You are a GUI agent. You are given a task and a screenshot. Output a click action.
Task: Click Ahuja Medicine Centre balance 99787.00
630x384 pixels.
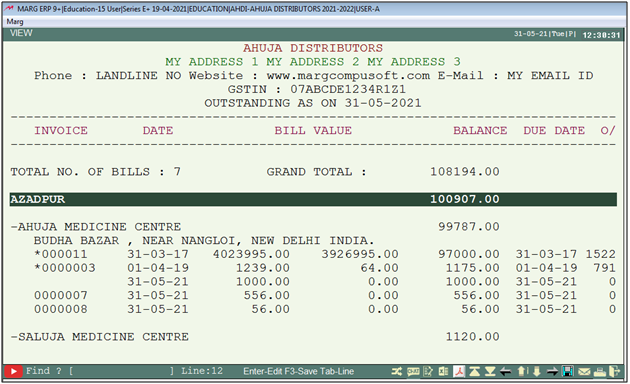pos(469,227)
